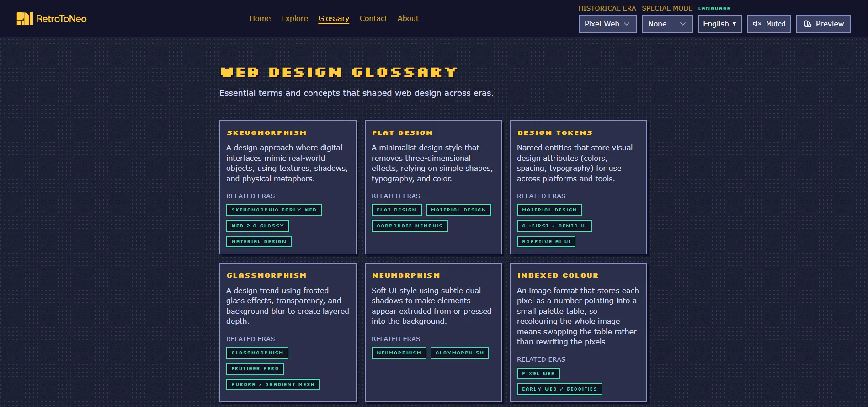Click the Indexed Colour card heading
The height and width of the screenshot is (407, 868).
pos(558,275)
